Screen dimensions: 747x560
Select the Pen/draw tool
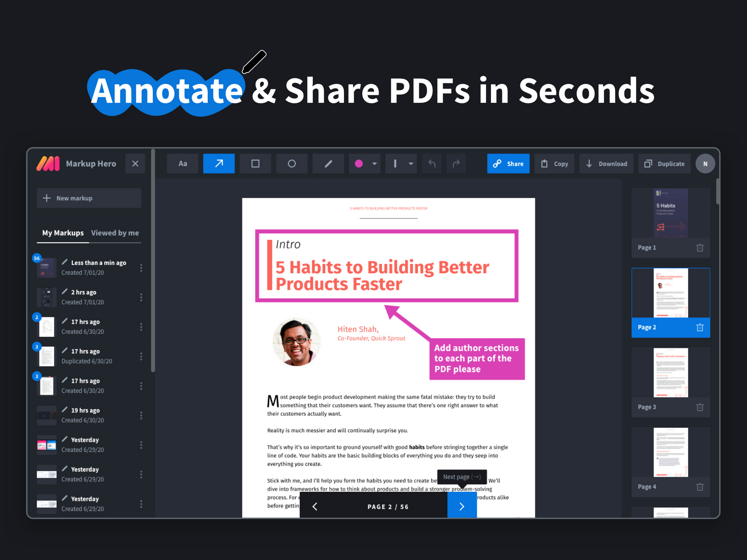click(x=328, y=164)
